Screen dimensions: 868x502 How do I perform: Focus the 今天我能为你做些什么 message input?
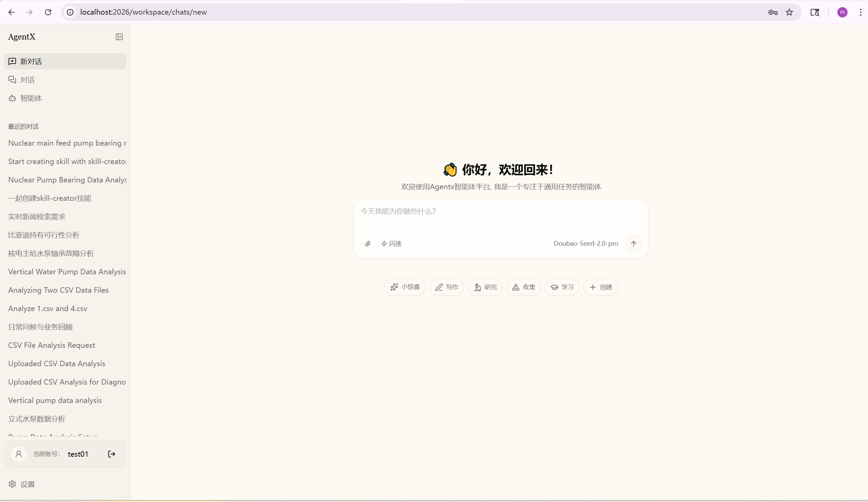click(x=501, y=217)
